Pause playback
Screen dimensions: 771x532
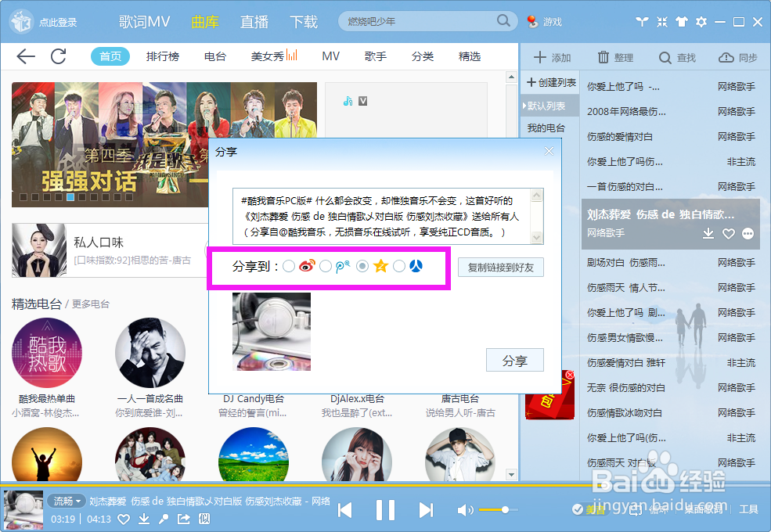click(x=385, y=510)
